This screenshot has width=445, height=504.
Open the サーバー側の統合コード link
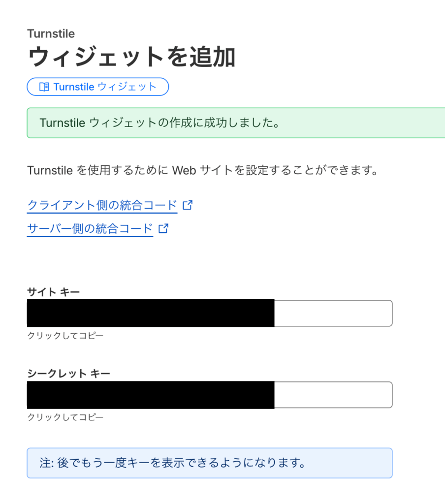(90, 229)
